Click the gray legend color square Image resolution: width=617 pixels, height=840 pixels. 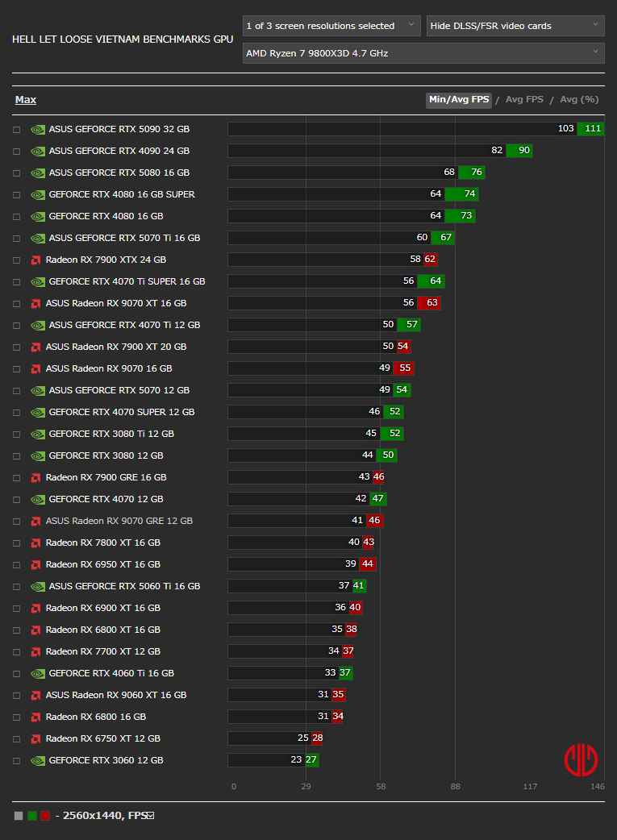[19, 816]
